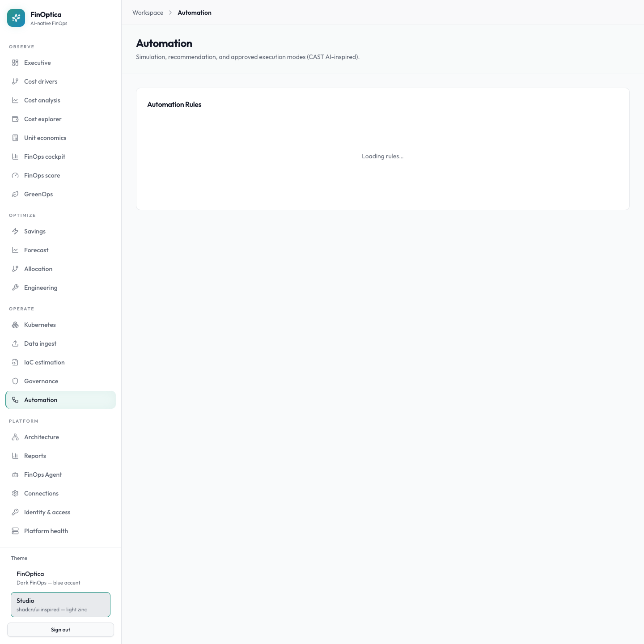Click the Kubernetes cubes icon
The height and width of the screenshot is (644, 644).
point(15,325)
